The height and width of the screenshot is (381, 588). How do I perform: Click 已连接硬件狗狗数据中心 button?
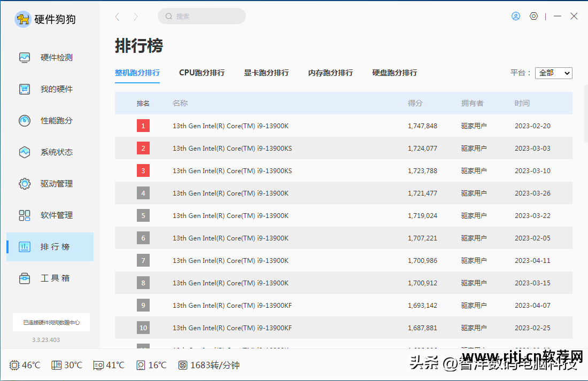[51, 322]
